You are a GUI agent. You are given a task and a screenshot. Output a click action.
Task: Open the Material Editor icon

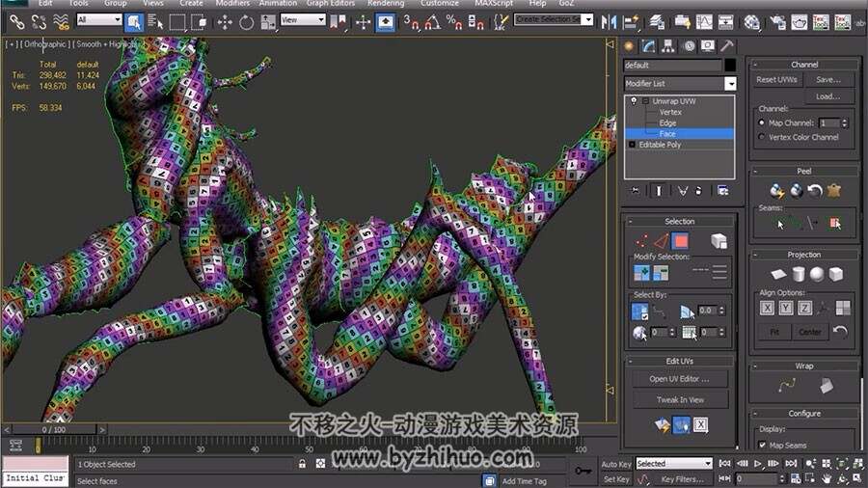[751, 22]
